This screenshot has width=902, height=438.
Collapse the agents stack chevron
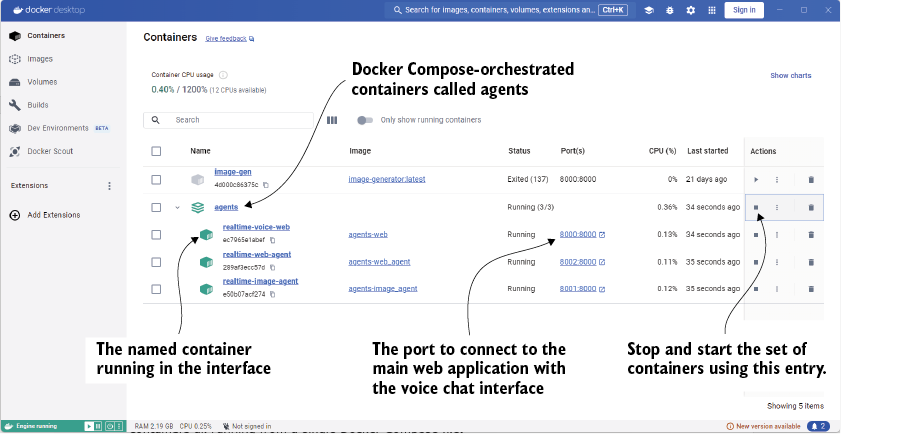click(x=177, y=208)
